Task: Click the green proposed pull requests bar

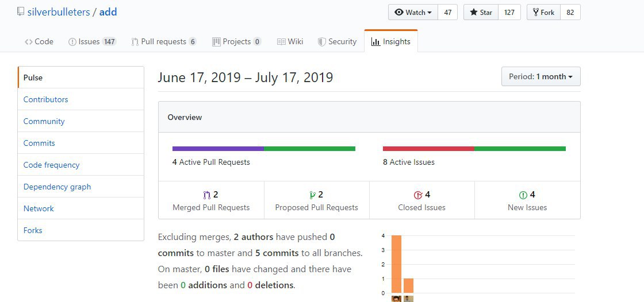Action: [310, 149]
